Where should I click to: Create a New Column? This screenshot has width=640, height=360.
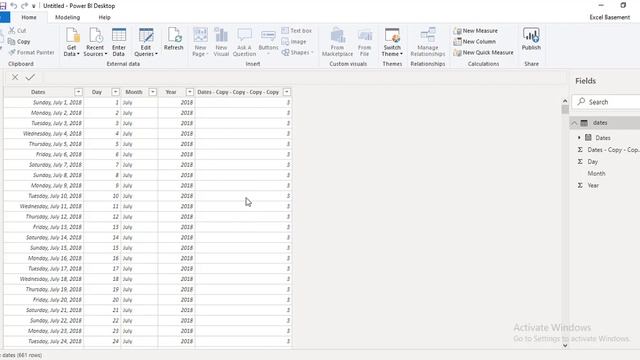click(474, 42)
